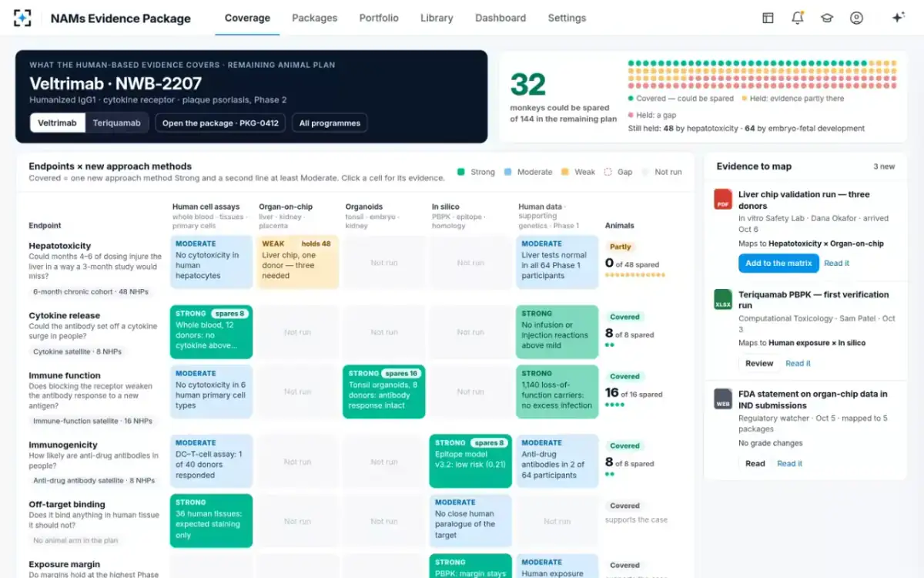Open Cytokine release Strong whole blood cell
924x578 pixels.
[x=211, y=332]
